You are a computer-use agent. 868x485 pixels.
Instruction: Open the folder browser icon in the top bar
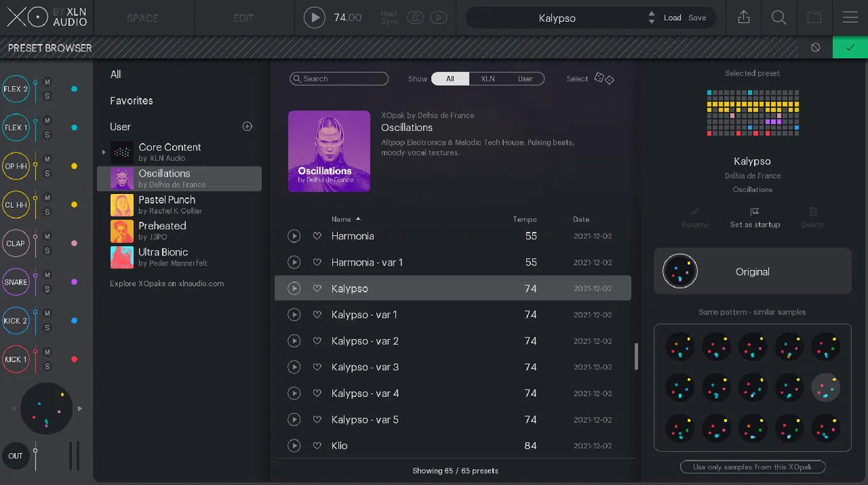coord(814,17)
